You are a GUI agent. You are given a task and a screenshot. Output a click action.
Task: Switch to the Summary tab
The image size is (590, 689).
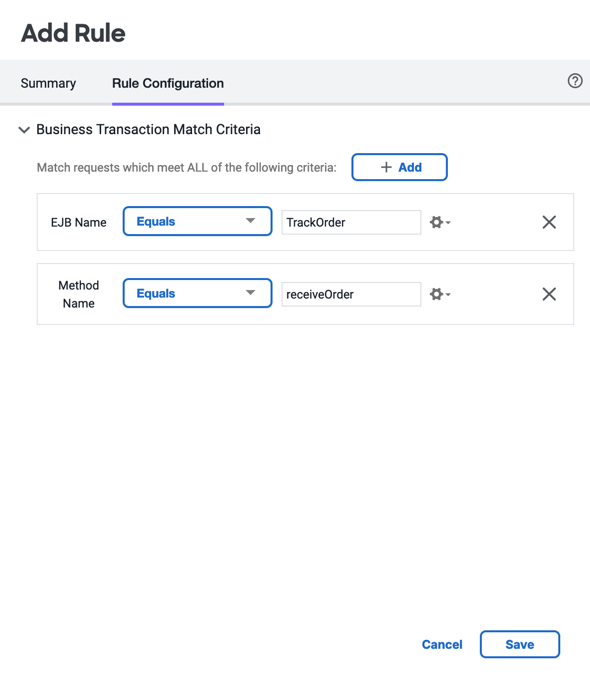[x=48, y=83]
